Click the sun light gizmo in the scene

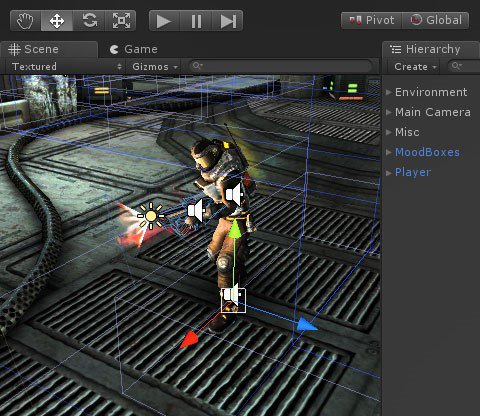pos(151,216)
